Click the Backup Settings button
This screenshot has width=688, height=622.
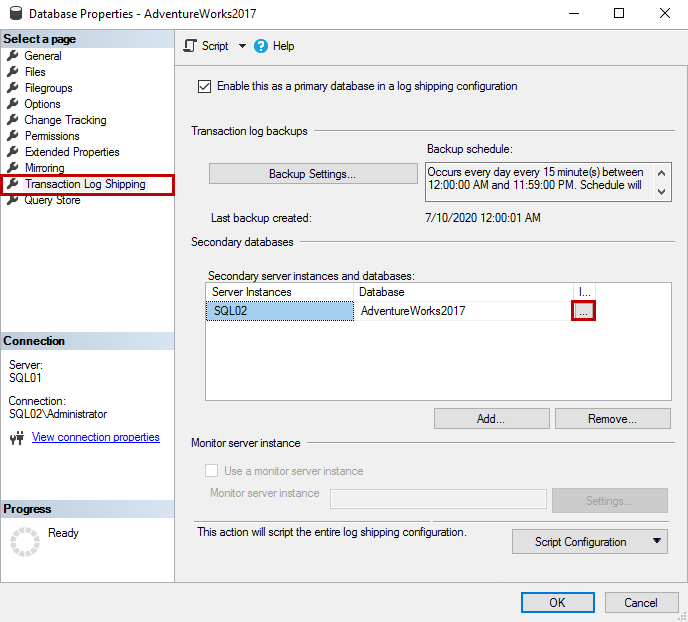[x=312, y=174]
